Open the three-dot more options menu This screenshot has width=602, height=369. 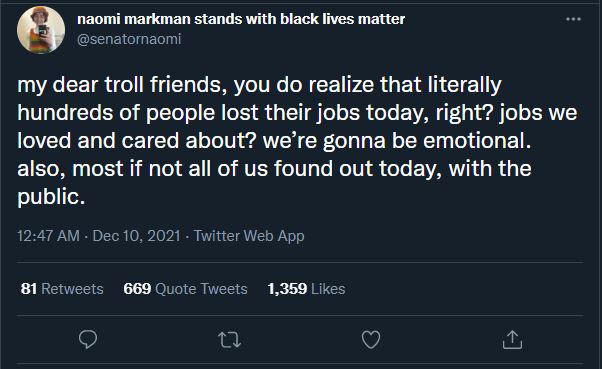pos(573,19)
